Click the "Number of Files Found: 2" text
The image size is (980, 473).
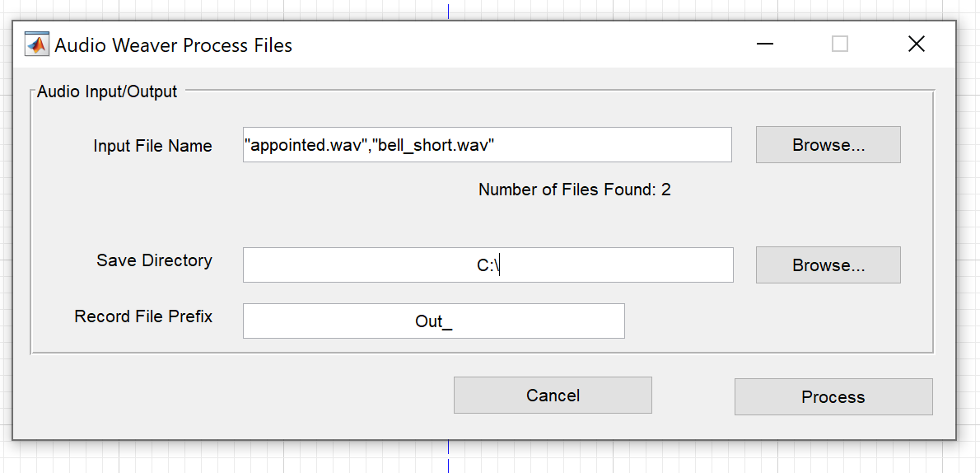coord(574,190)
